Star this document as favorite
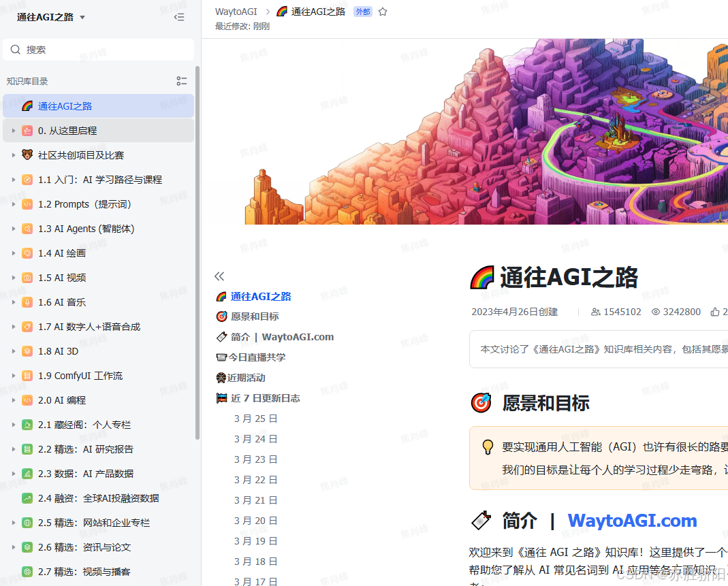 383,12
